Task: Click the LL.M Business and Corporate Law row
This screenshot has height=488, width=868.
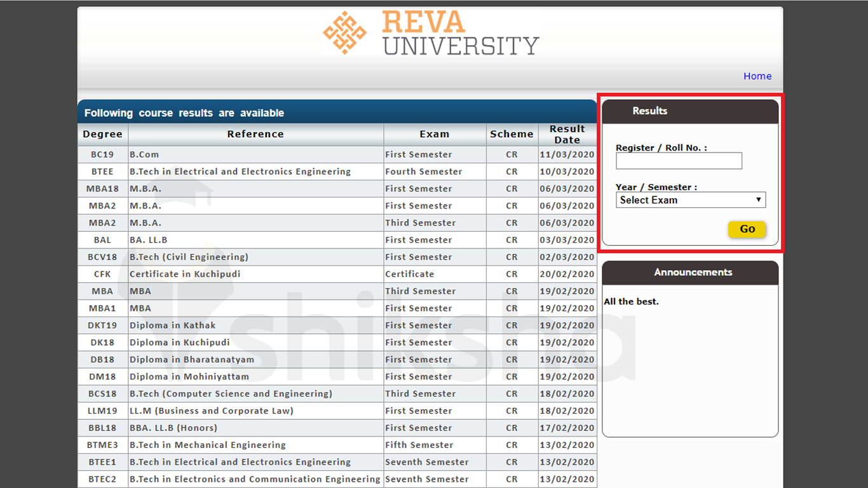Action: coord(254,410)
